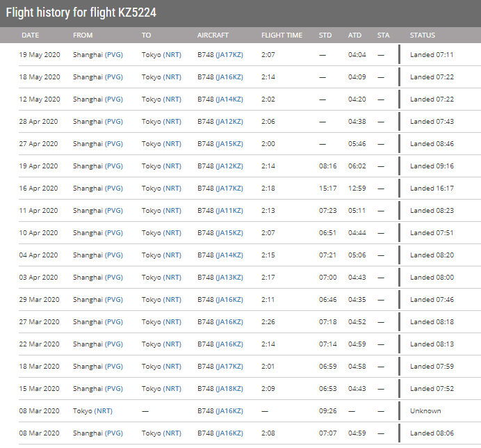Screen dimensions: 481x448
Task: Select the 15:17 STD cell
Action: coord(327,189)
